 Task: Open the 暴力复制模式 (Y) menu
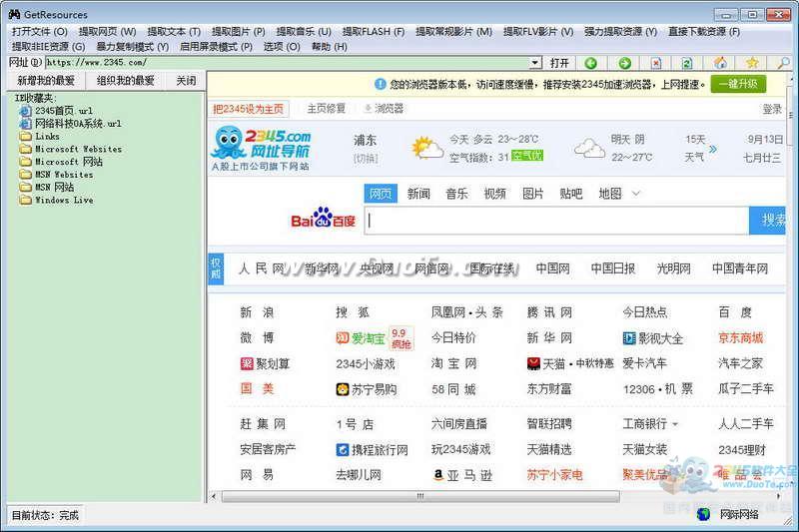click(x=133, y=47)
